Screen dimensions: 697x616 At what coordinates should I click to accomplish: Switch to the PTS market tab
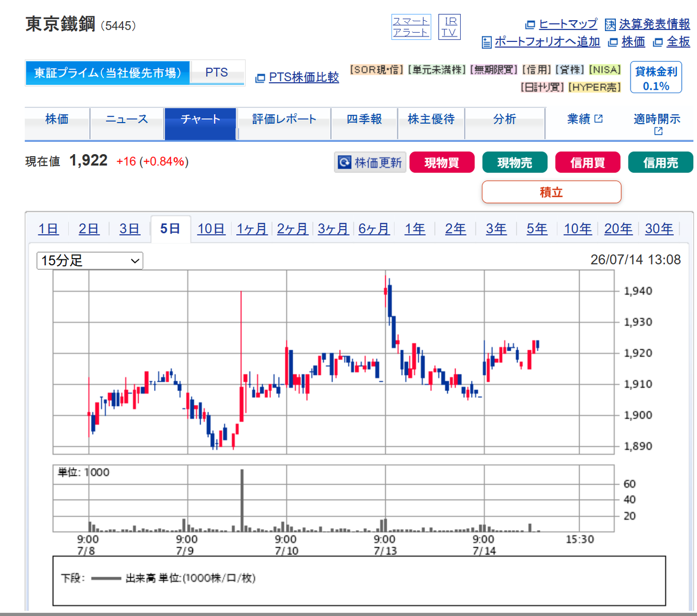coord(217,73)
